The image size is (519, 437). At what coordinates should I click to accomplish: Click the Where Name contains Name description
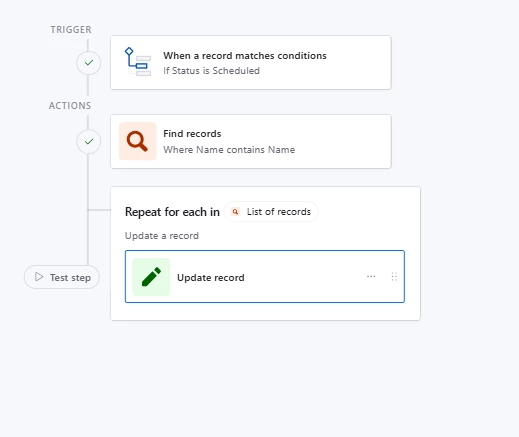tap(229, 150)
